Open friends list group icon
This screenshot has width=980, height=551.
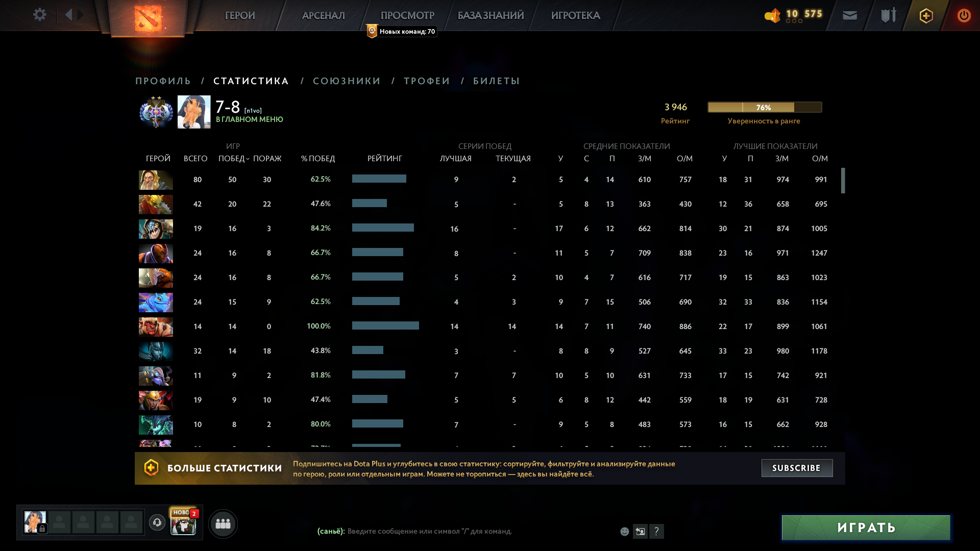(223, 523)
